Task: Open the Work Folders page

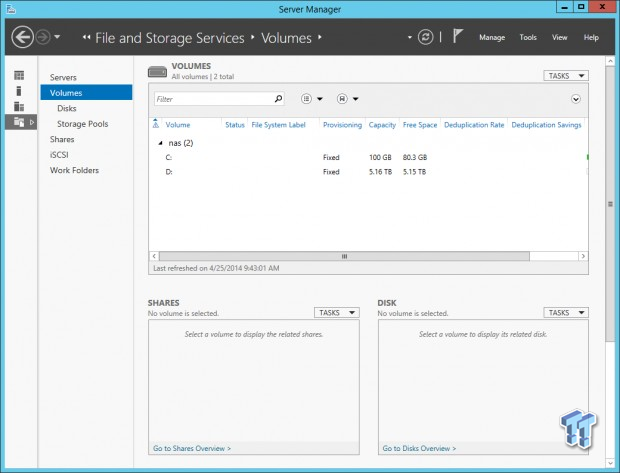Action: coord(74,170)
